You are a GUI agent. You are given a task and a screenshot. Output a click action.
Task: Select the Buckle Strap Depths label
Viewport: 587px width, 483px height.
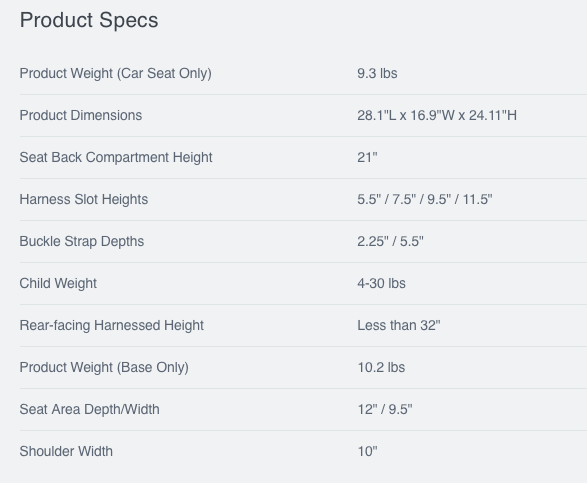point(82,241)
